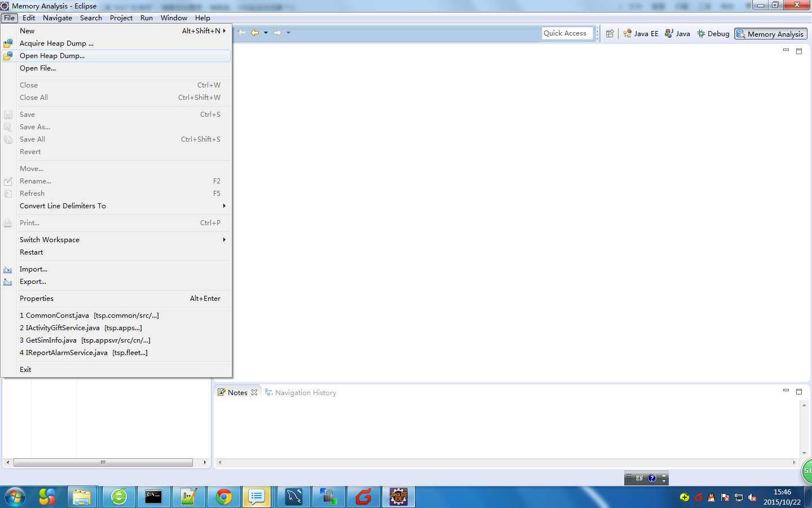
Task: Click the Open Heap Dump folder icon
Action: point(8,56)
